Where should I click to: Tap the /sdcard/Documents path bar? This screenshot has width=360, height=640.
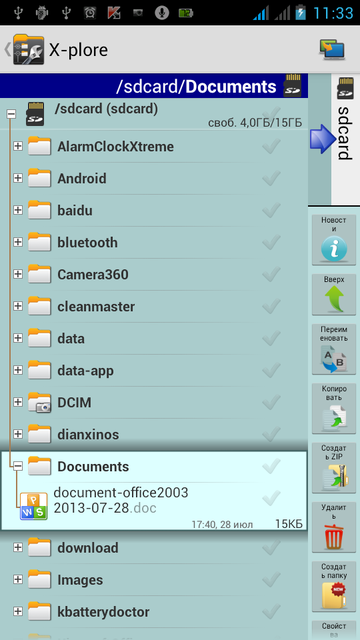click(154, 86)
